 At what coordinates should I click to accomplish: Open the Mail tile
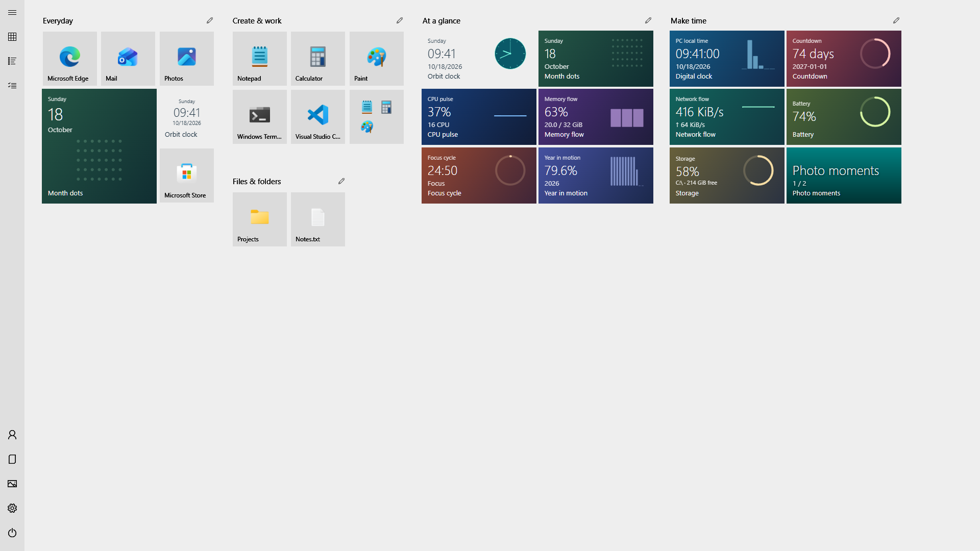coord(128,59)
